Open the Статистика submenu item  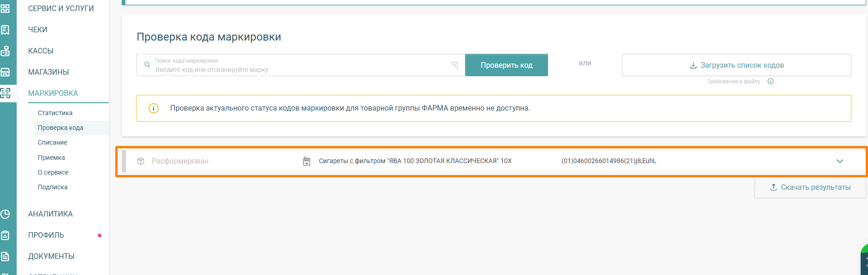tap(55, 113)
